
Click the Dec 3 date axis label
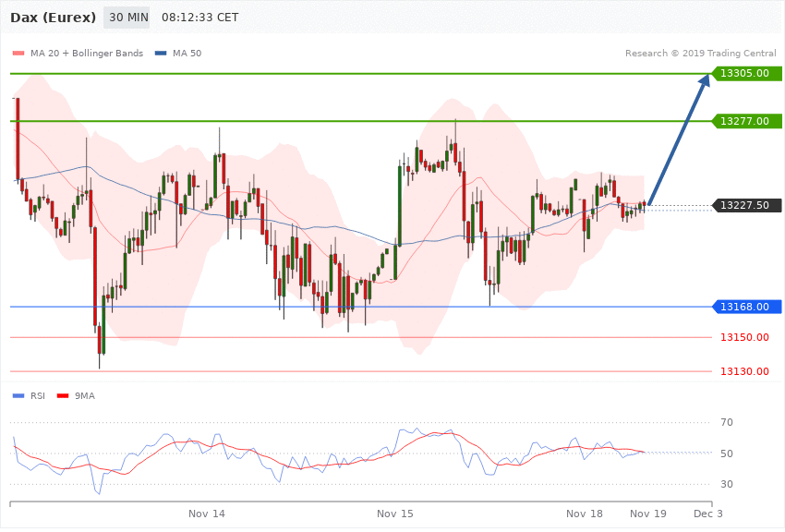pos(708,514)
